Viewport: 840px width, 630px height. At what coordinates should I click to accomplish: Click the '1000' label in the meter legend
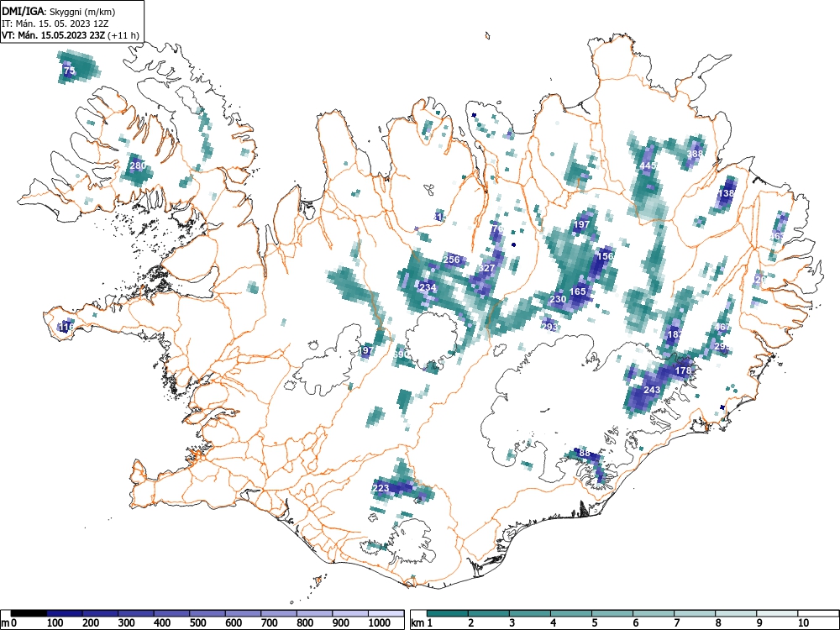click(380, 623)
